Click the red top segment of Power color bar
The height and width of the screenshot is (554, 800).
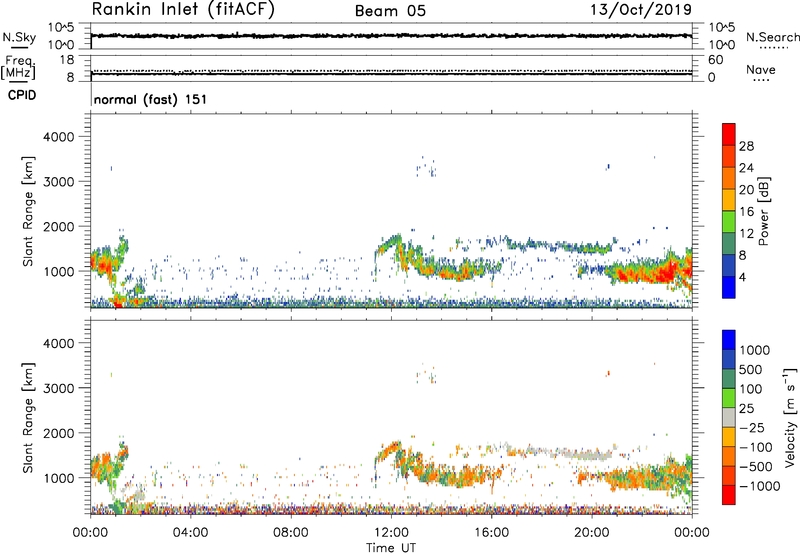(729, 134)
